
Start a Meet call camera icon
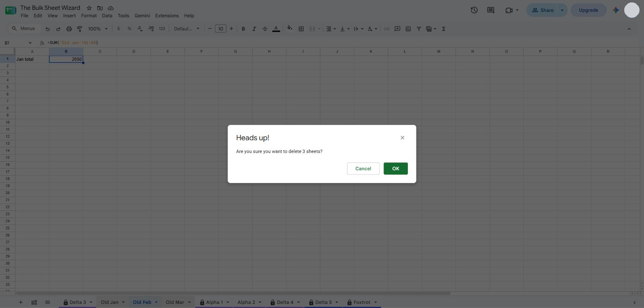pyautogui.click(x=509, y=10)
